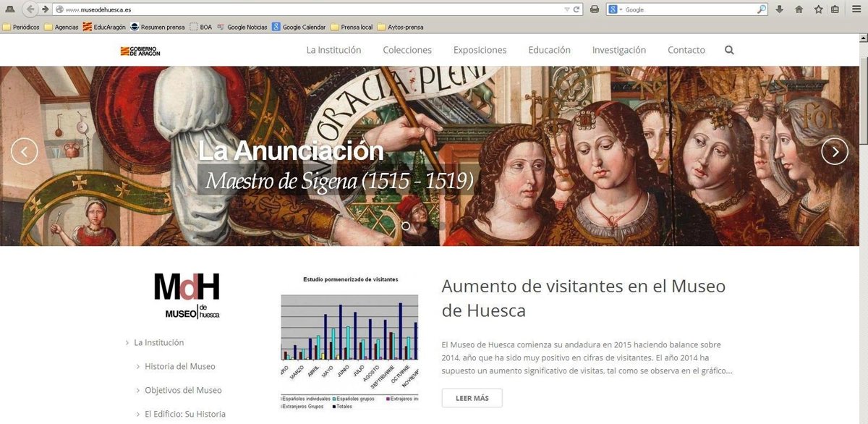Open the Historia del Museo link
868x424 pixels.
179,366
